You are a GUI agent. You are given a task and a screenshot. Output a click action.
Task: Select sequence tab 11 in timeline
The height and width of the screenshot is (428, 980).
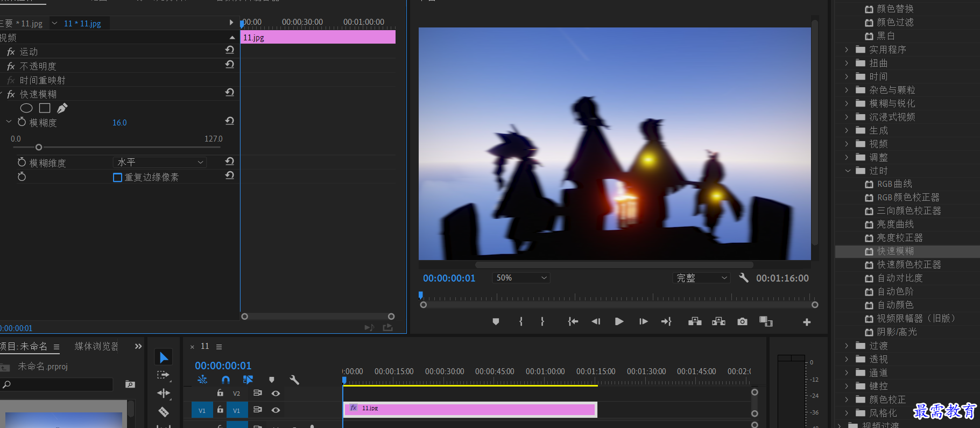(205, 346)
